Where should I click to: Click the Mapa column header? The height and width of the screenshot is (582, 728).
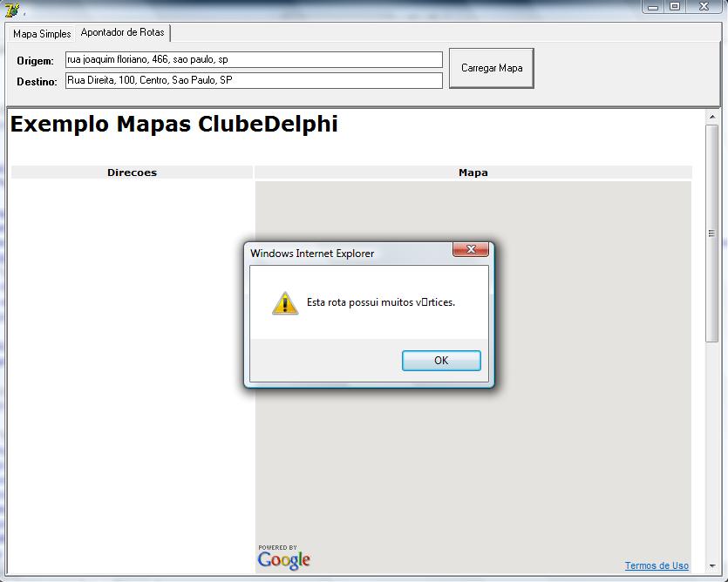pos(473,173)
